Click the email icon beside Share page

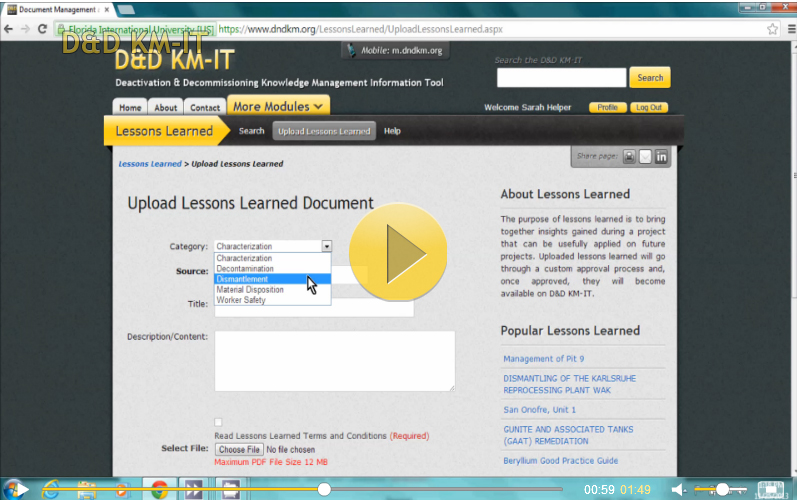645,157
